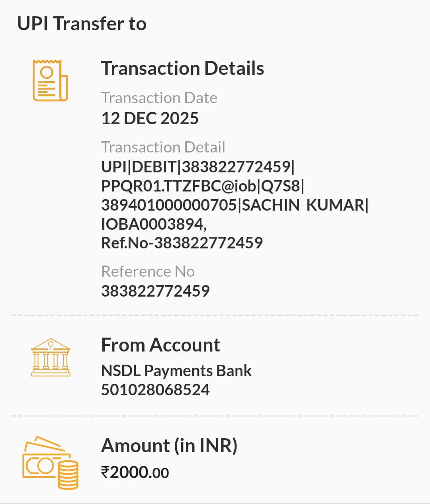Click the 'Reference No' field label
The image size is (430, 504).
(148, 272)
